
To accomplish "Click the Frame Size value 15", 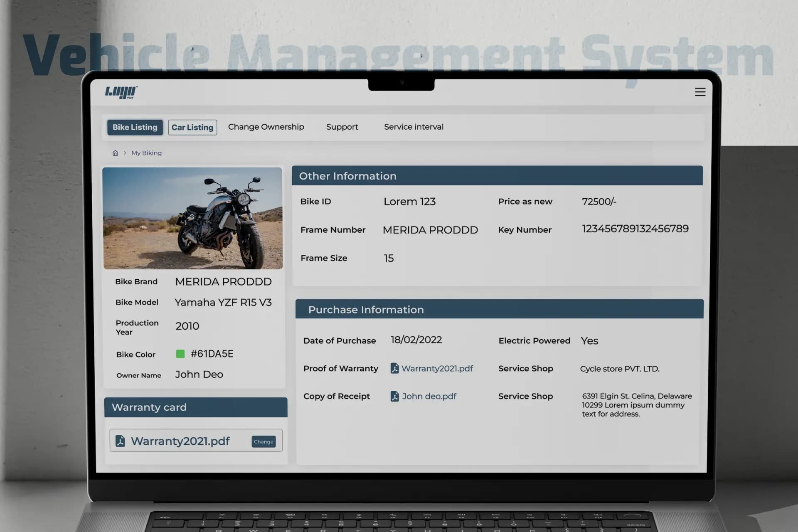I will (x=389, y=258).
